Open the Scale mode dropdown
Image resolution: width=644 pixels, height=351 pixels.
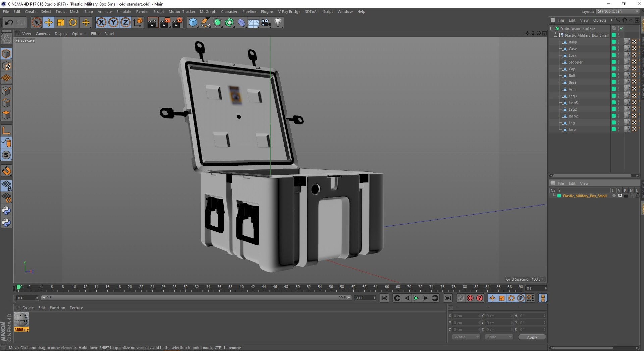[499, 337]
